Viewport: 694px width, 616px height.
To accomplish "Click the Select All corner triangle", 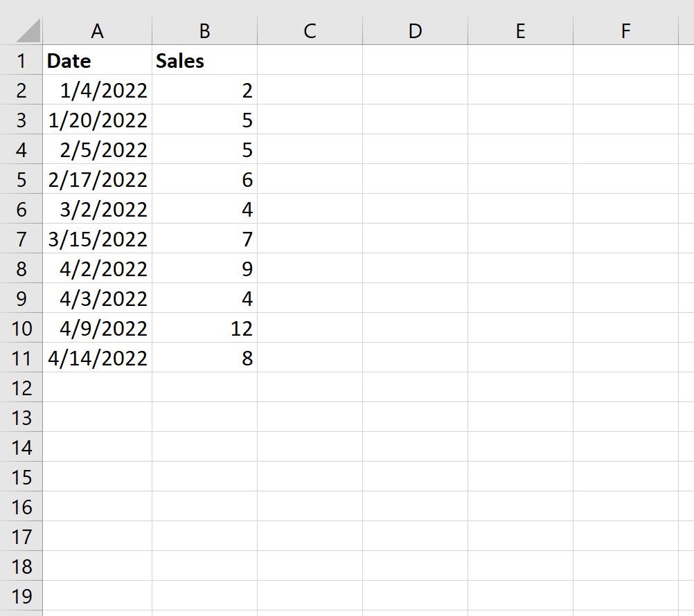I will pyautogui.click(x=28, y=31).
